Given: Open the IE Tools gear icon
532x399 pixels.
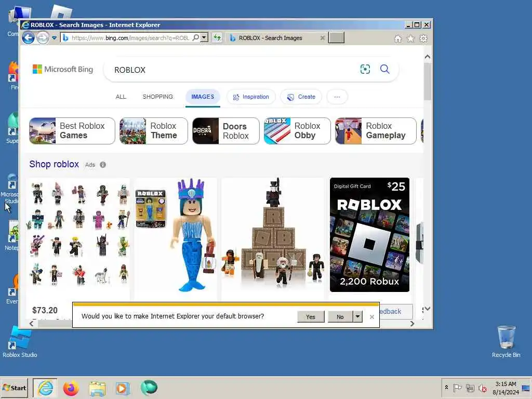Looking at the screenshot, I should (423, 38).
